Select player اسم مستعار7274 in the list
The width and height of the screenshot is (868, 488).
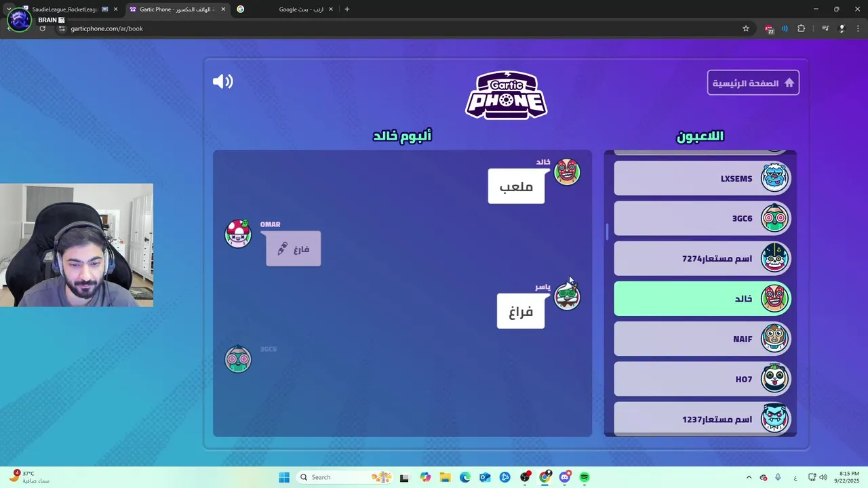[x=702, y=258]
